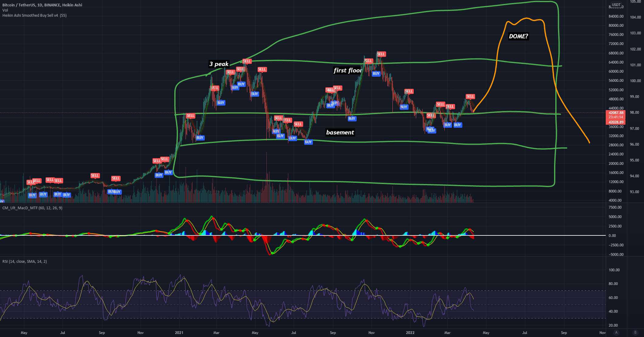Open the USDT currency selector
644x337 pixels.
pyautogui.click(x=616, y=5)
